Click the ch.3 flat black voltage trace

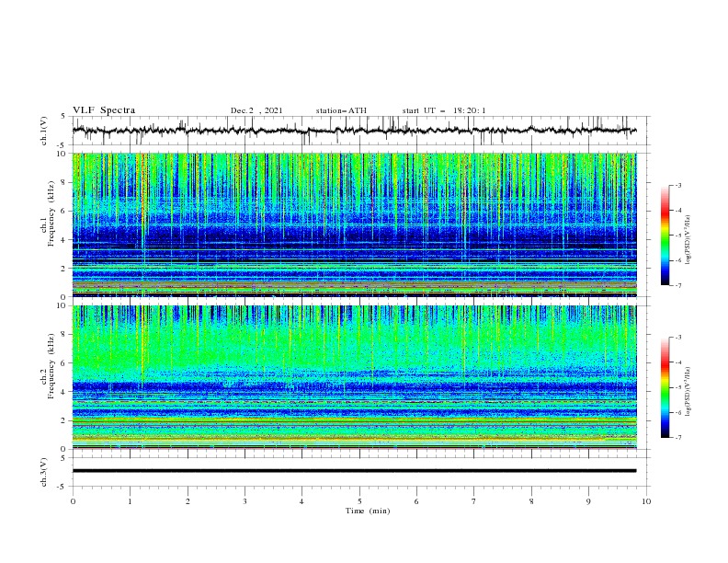(x=354, y=471)
